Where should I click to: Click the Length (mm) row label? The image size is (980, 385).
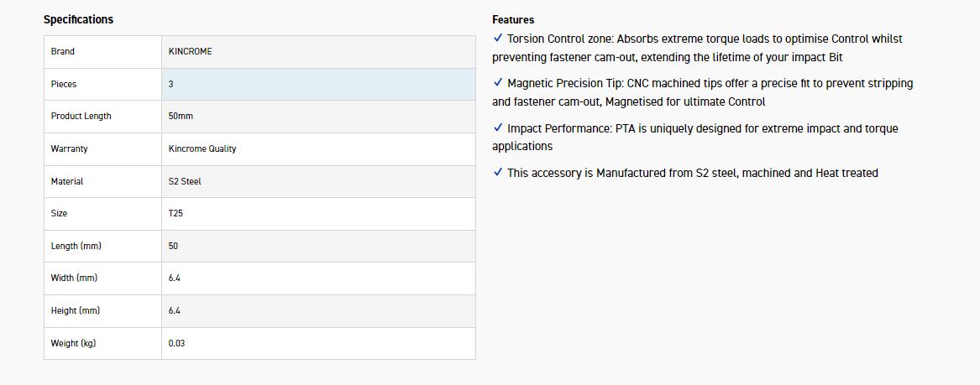(76, 246)
